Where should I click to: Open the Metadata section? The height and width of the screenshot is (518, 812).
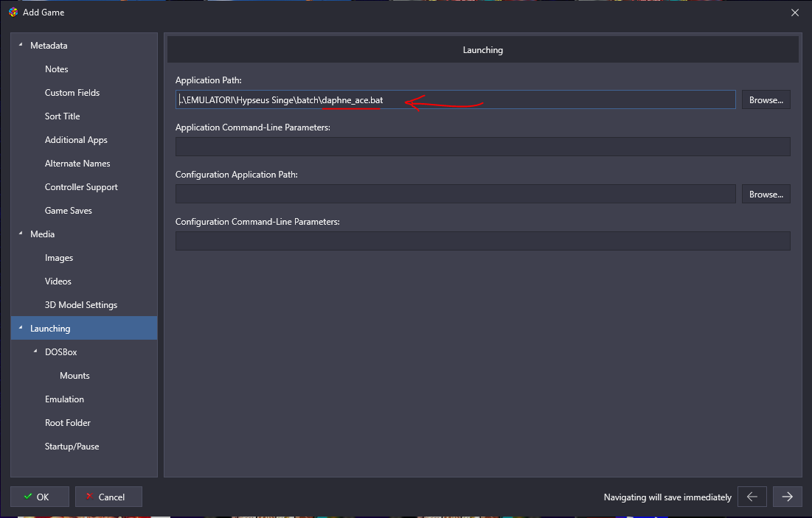pyautogui.click(x=49, y=46)
